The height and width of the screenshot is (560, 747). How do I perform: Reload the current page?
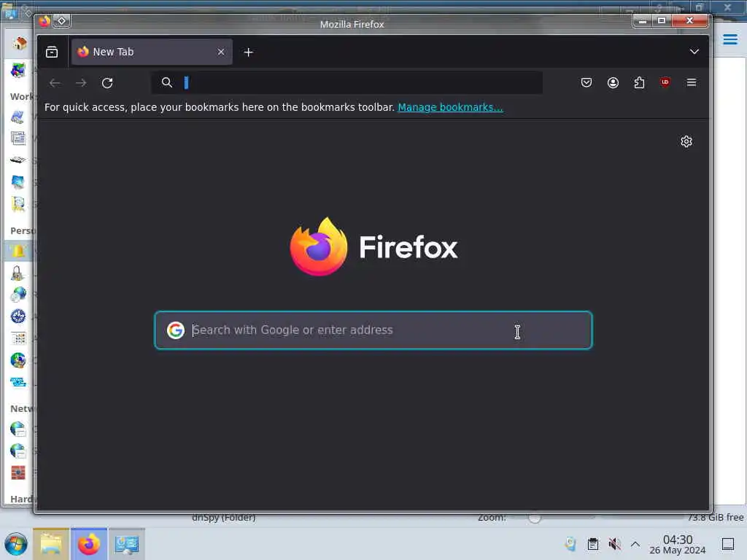pos(107,83)
